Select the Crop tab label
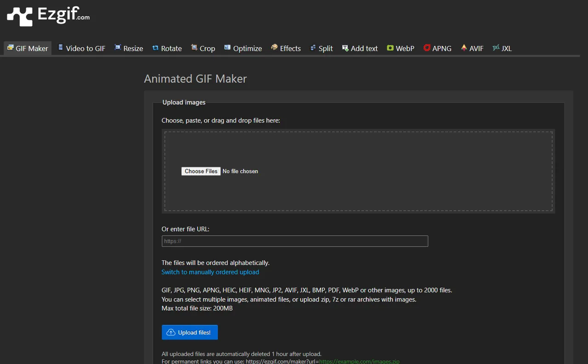This screenshot has width=588, height=364. click(x=207, y=48)
